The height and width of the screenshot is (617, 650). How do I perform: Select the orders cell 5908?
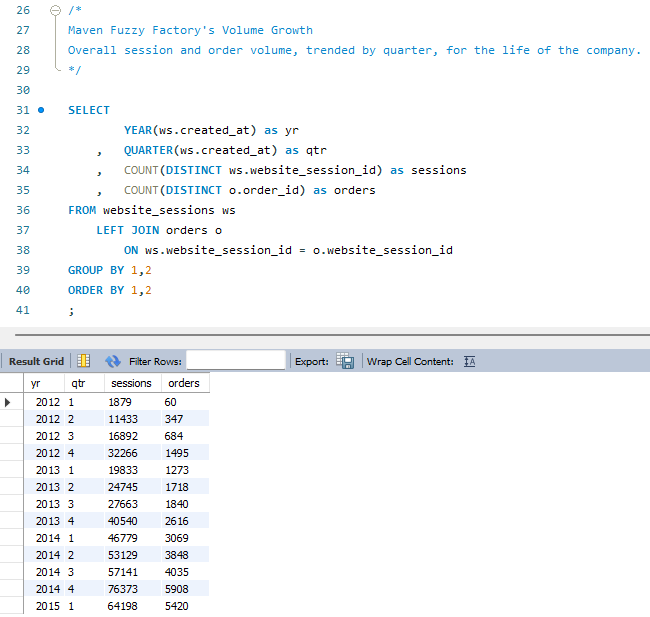(185, 589)
